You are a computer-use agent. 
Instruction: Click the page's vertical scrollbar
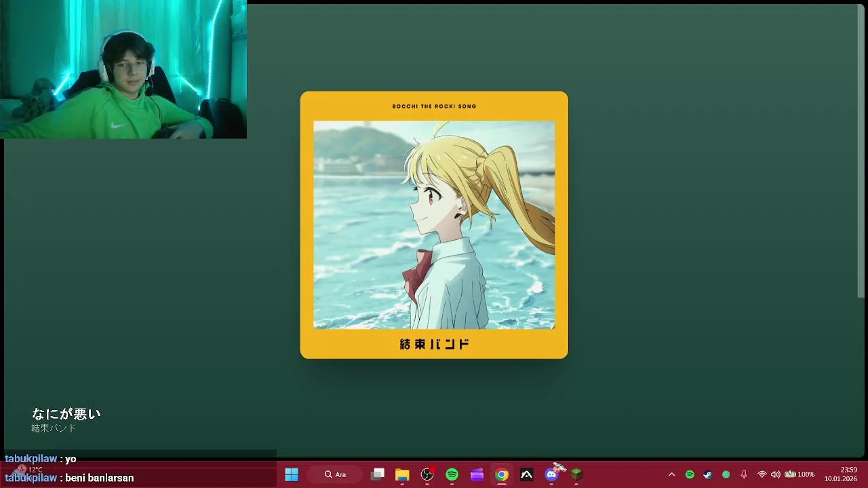(x=861, y=152)
